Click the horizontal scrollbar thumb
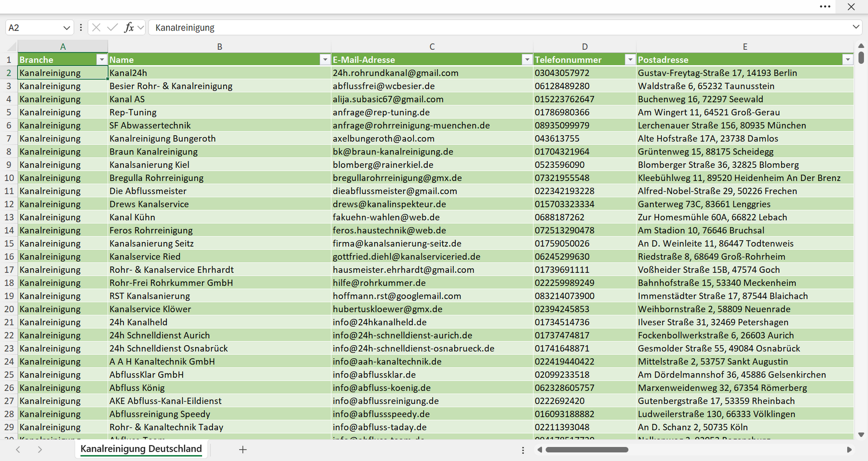Image resolution: width=868 pixels, height=461 pixels. point(587,449)
